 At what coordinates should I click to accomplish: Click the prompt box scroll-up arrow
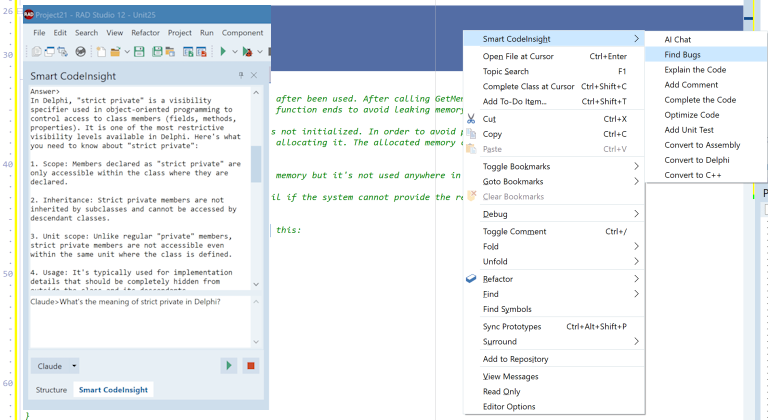256,301
